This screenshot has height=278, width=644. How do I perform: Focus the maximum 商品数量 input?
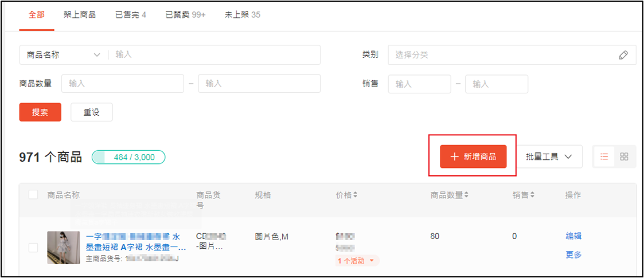point(259,84)
